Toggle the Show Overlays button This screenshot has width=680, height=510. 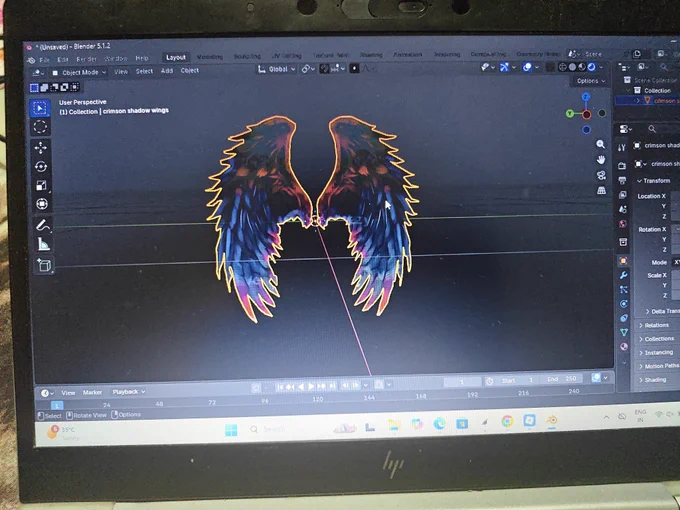coord(527,67)
